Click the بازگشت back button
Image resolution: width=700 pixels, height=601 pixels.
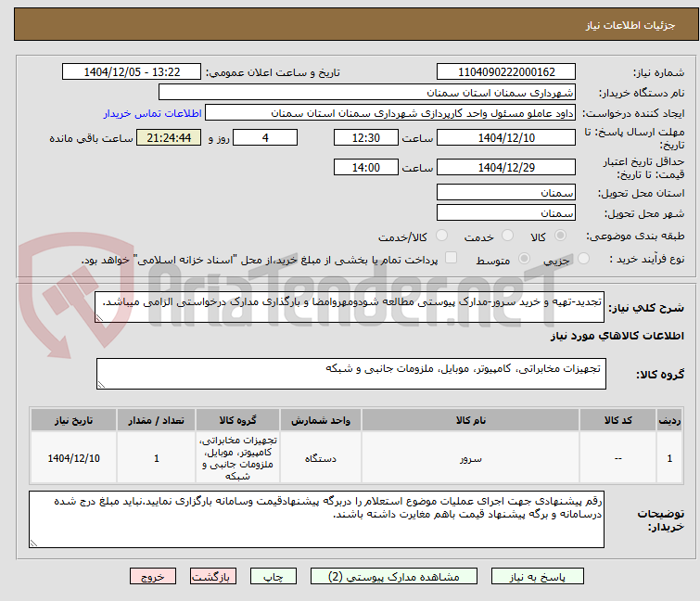tap(213, 577)
